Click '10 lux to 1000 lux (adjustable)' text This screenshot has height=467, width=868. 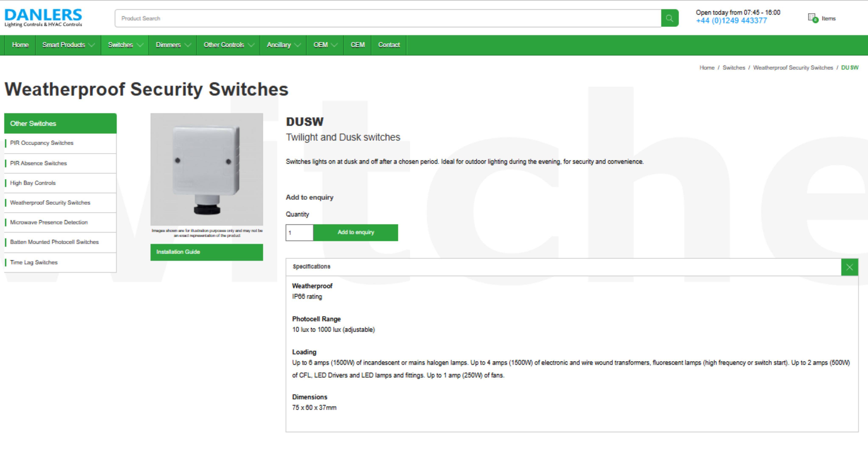click(333, 330)
